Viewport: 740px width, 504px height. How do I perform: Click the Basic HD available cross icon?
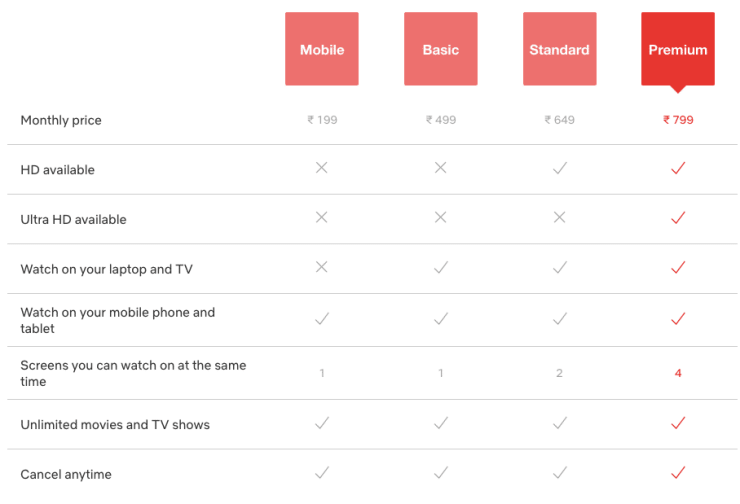(x=441, y=169)
